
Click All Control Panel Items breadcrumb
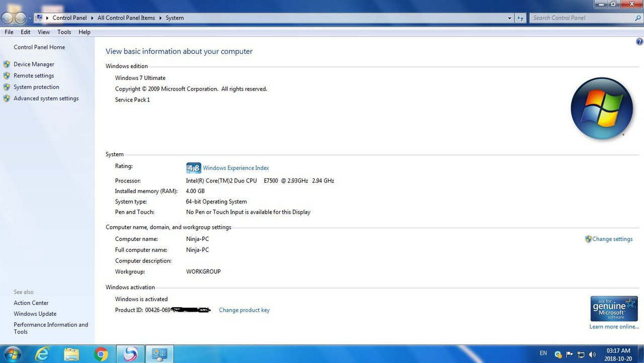(x=126, y=18)
